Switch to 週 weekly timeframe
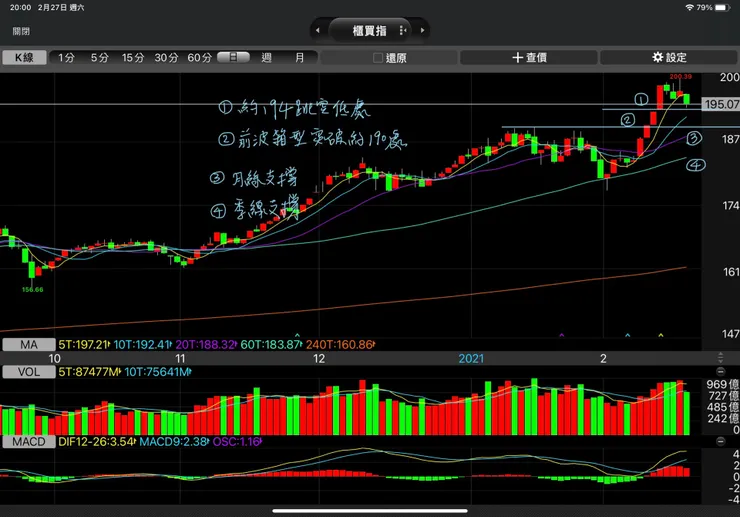 [267, 58]
